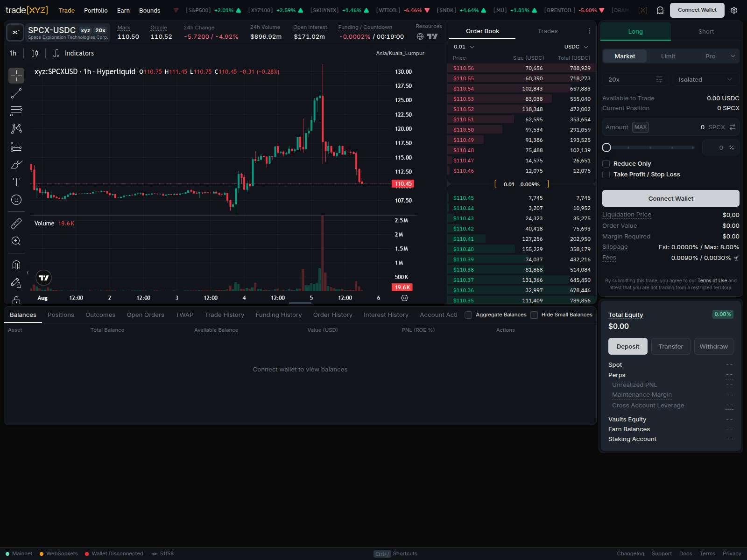Swap amount denomination from SPCX
Screen dimensions: 747x560
[733, 127]
